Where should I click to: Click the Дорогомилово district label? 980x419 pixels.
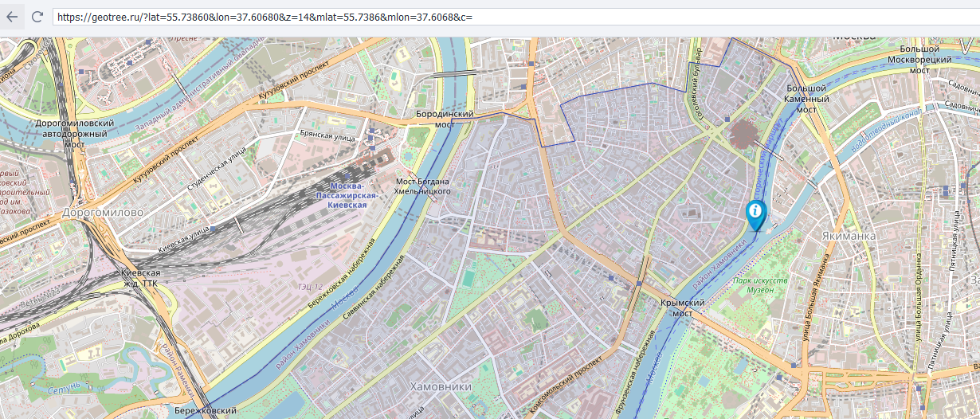click(102, 213)
